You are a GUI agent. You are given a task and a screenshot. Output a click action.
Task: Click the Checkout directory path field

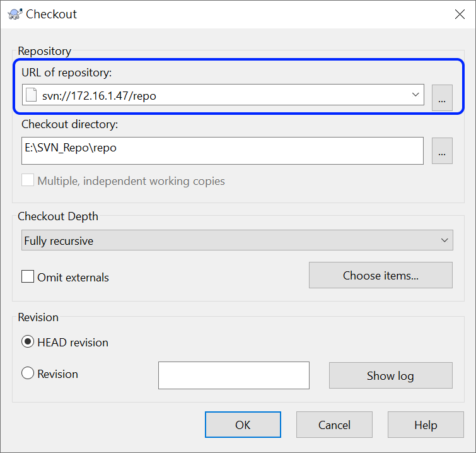tap(223, 151)
